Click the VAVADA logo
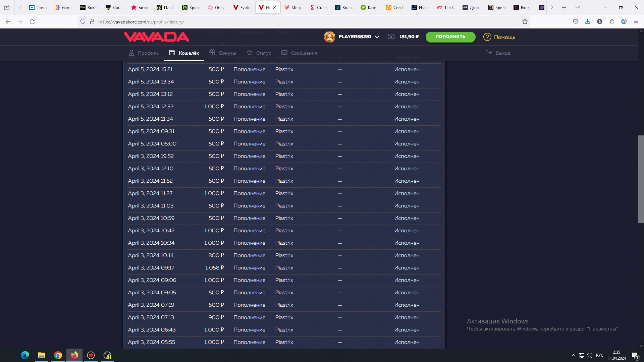 (x=156, y=37)
